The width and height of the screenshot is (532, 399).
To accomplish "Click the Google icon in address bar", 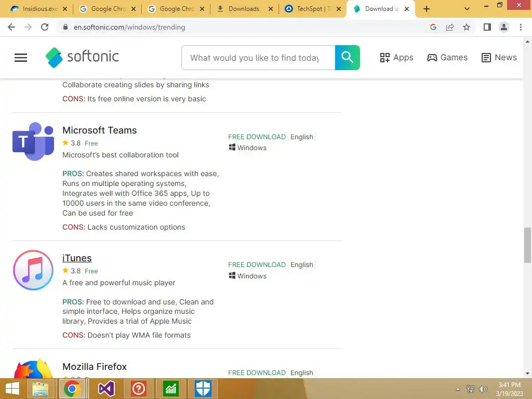I will click(x=433, y=27).
